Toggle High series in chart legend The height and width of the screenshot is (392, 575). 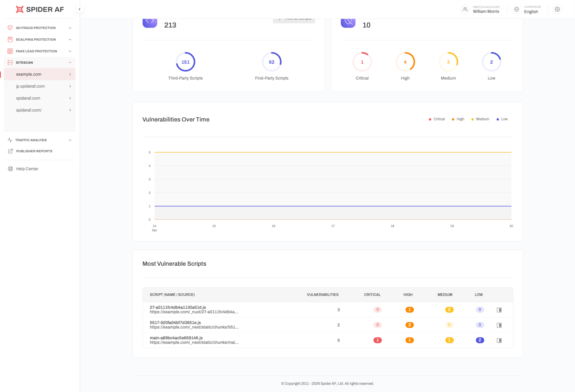tap(458, 119)
